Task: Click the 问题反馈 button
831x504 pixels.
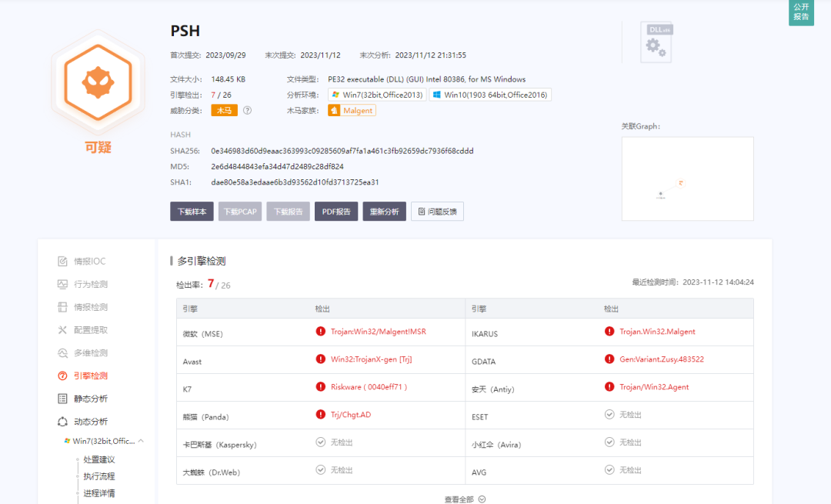Action: pos(437,212)
